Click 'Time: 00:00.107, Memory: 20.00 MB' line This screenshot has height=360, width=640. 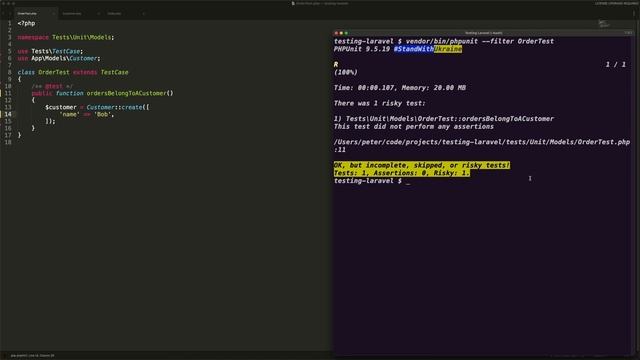pyautogui.click(x=400, y=88)
